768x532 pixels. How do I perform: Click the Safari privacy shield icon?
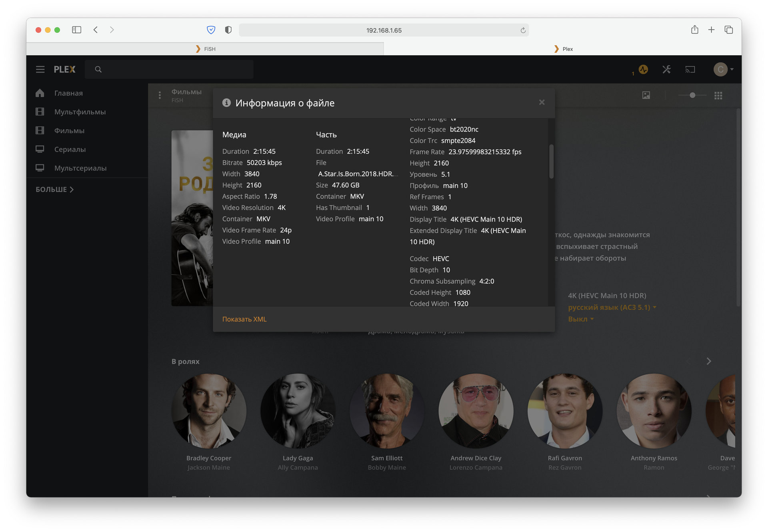tap(228, 30)
